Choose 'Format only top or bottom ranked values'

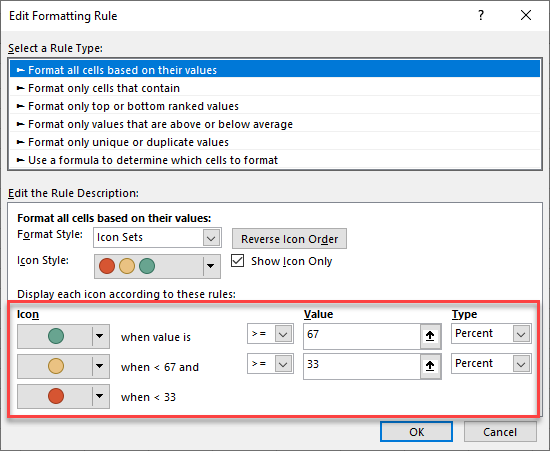tap(275, 106)
